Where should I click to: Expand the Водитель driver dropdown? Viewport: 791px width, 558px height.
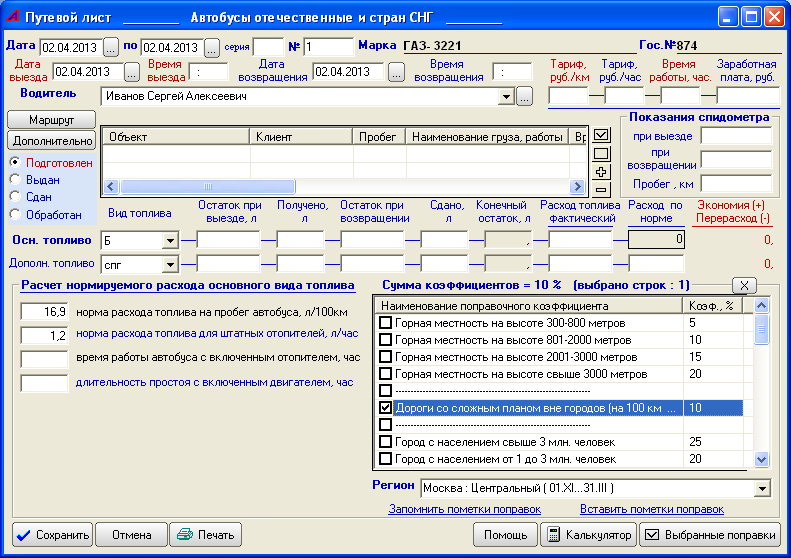507,96
